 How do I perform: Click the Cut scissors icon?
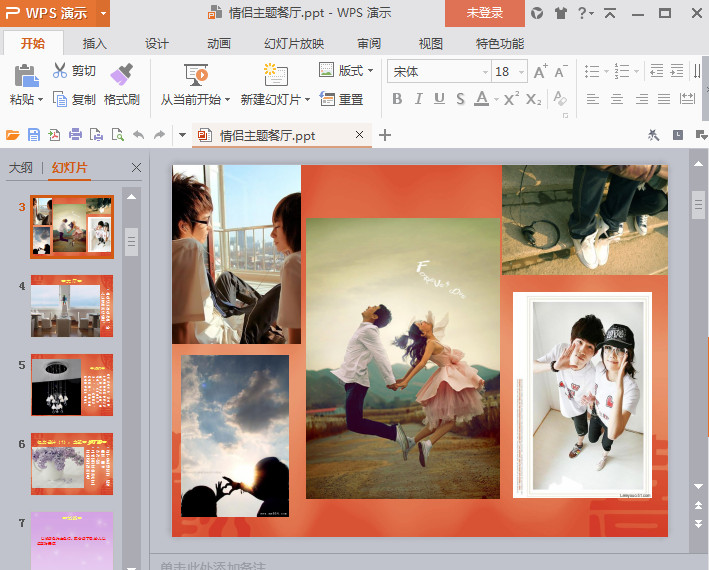pyautogui.click(x=60, y=71)
